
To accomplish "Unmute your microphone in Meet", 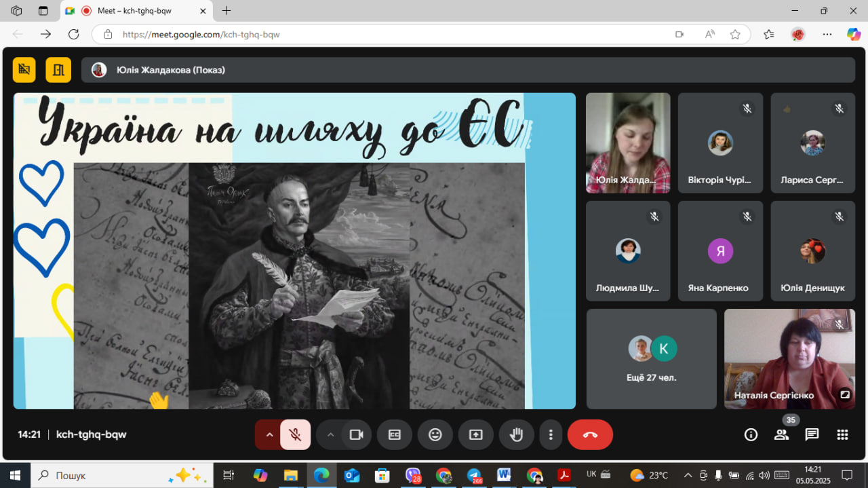I will (x=295, y=435).
